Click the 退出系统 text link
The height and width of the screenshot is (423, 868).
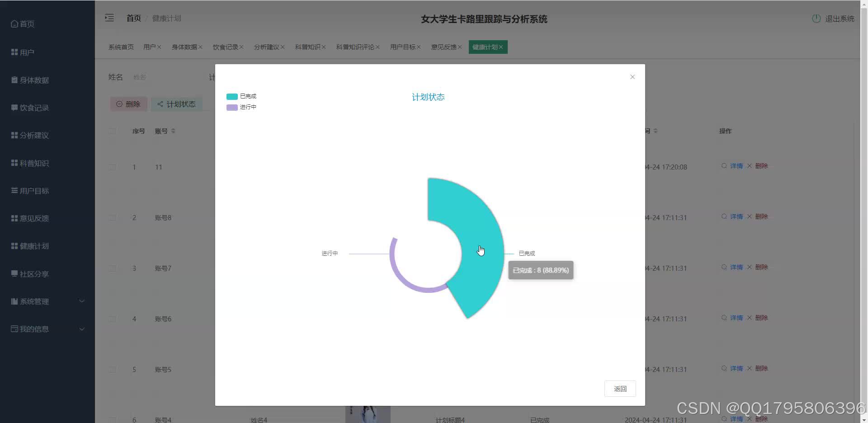coord(840,19)
